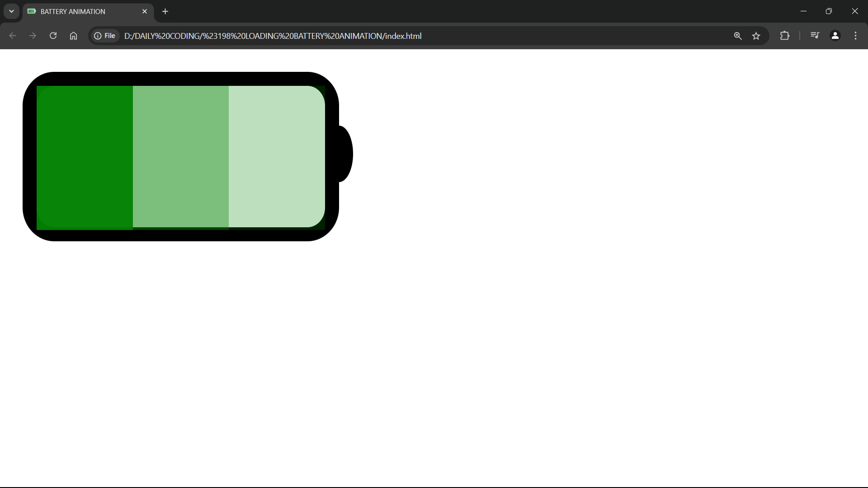This screenshot has height=488, width=868.
Task: Open the zoom magnifier icon
Action: pos(737,36)
